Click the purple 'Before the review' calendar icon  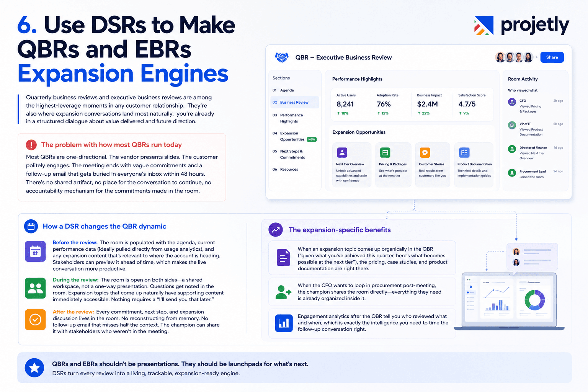tap(35, 252)
